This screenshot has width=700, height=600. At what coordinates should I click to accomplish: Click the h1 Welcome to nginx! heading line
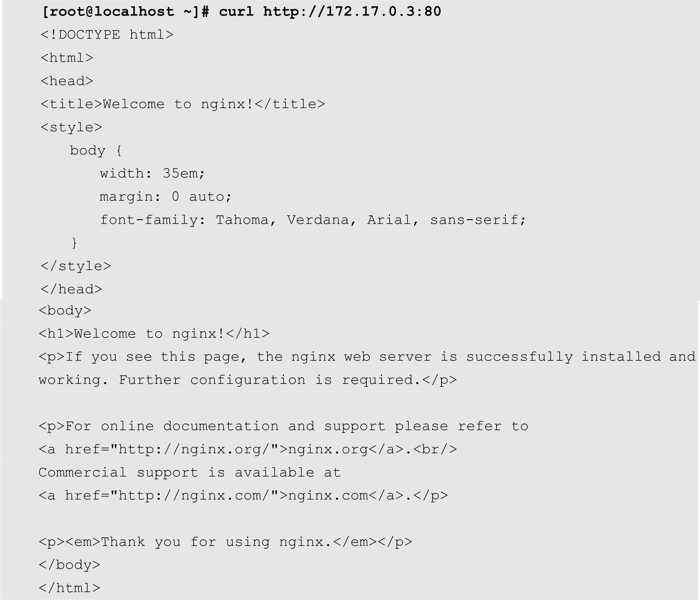[x=154, y=334]
